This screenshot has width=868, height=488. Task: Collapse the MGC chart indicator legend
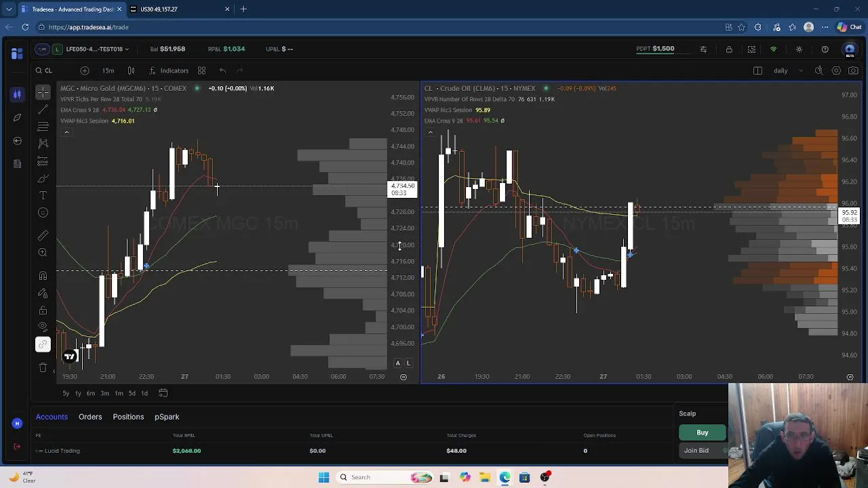(66, 132)
